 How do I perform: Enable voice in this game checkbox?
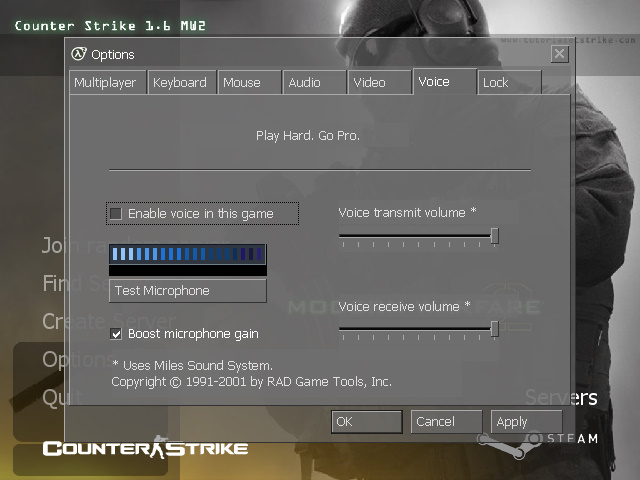[116, 214]
